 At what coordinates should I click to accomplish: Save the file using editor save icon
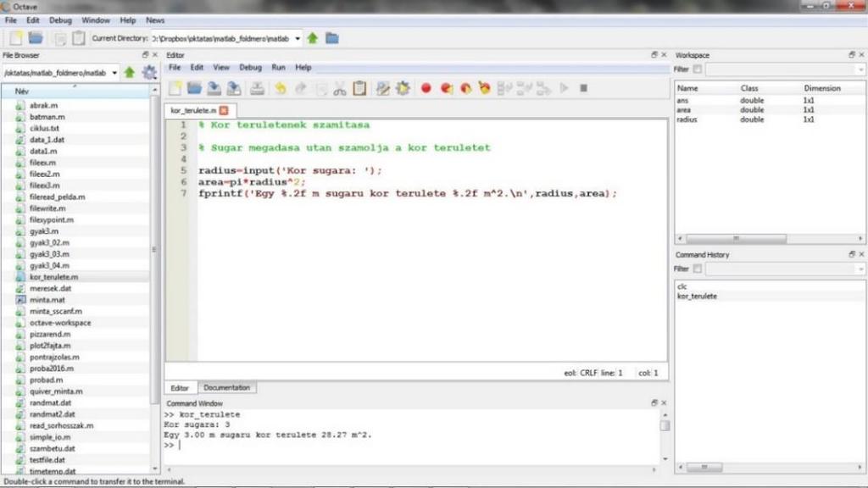click(214, 88)
